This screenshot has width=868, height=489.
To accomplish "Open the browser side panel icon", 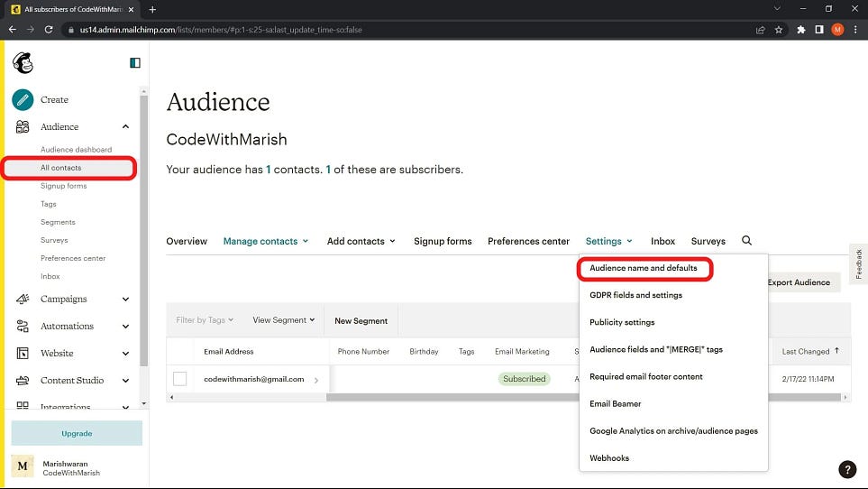I will 819,30.
